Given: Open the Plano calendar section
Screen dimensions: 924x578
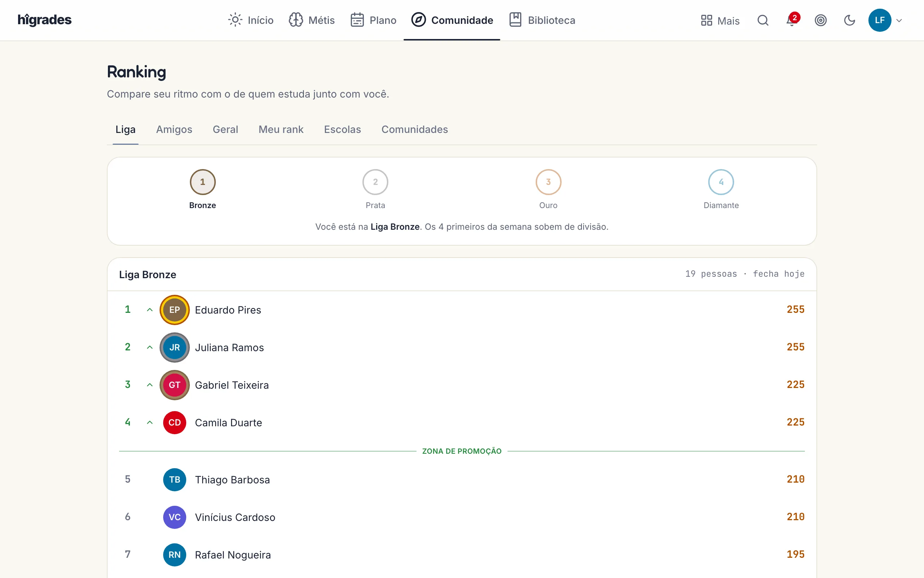Looking at the screenshot, I should click(x=373, y=20).
